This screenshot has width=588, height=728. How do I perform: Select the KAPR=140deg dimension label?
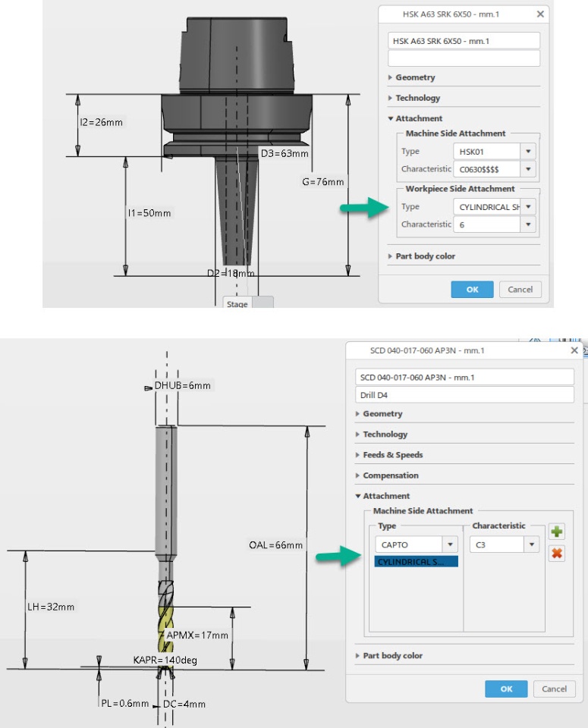[x=165, y=660]
